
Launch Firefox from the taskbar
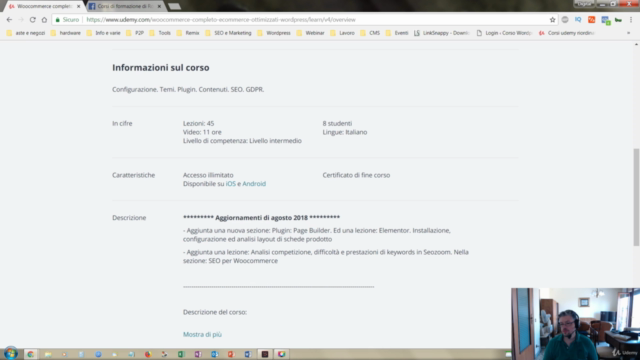pos(148,354)
